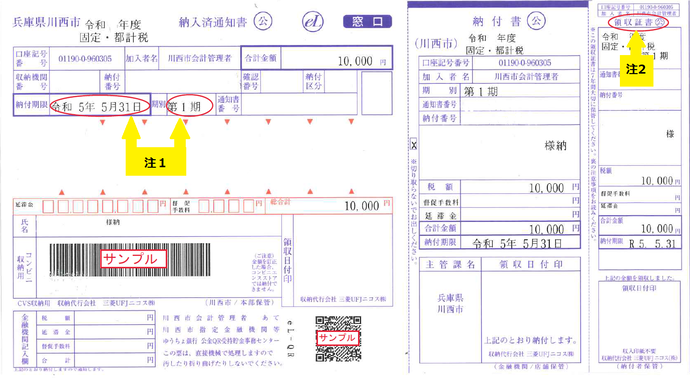Click 10,000 in 納付書 合計金額 row

547,229
